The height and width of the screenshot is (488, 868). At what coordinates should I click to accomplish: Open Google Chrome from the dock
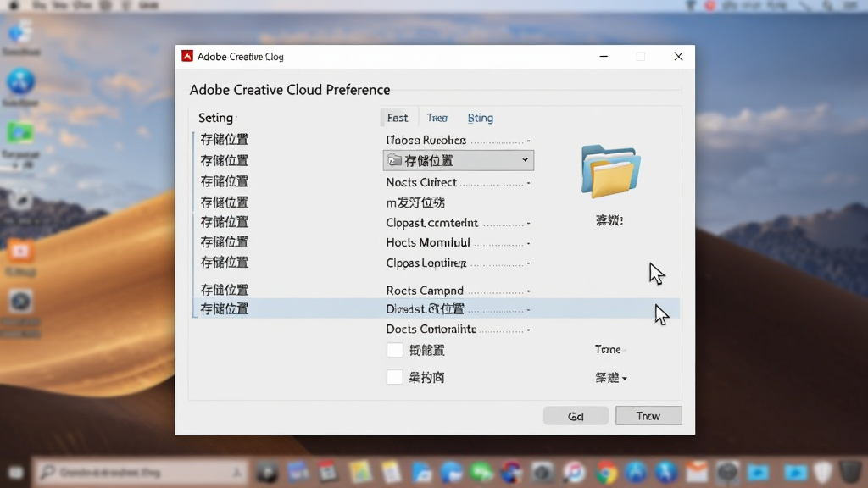point(606,473)
